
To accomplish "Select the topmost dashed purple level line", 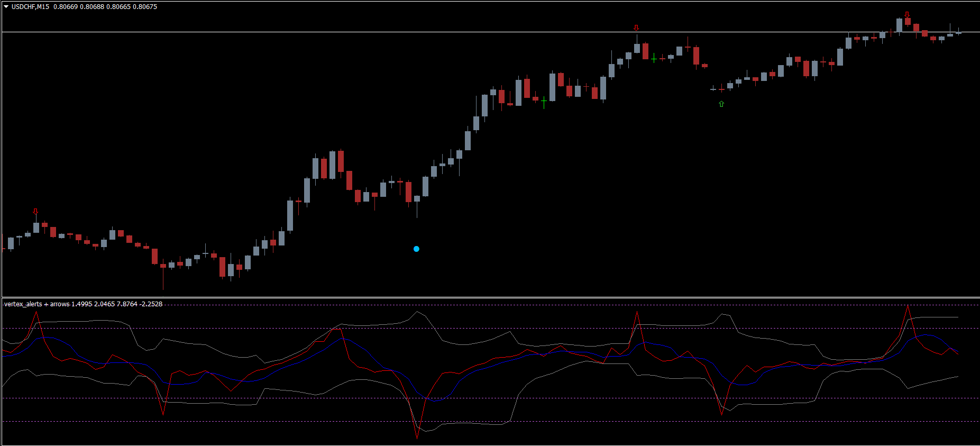I will click(x=476, y=305).
